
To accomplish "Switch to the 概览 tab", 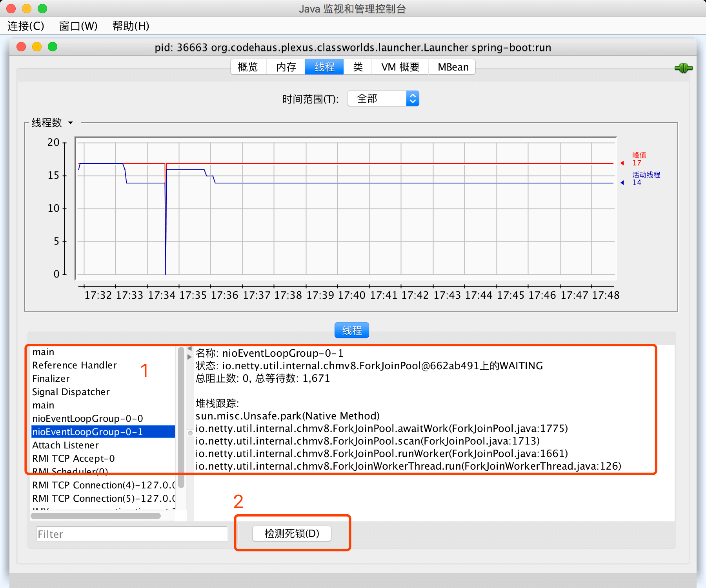I will click(x=248, y=67).
